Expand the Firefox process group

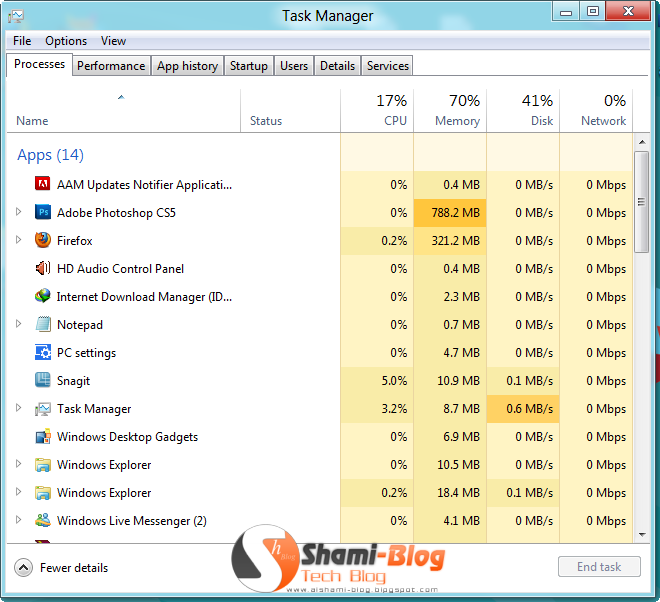pyautogui.click(x=18, y=240)
